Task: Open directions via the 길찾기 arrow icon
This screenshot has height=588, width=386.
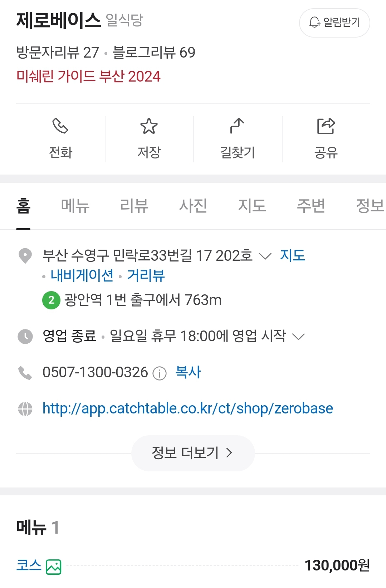Action: click(237, 126)
